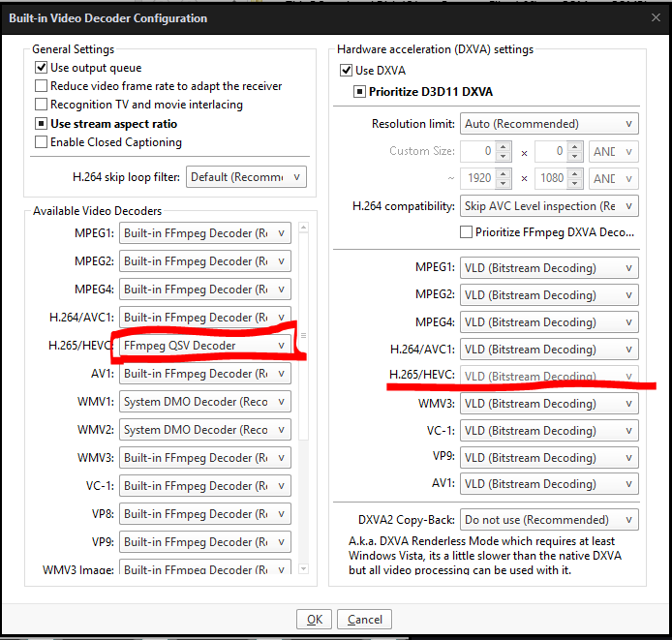Click the decoders list scrollbar thumb
Screen dimensions: 672x640
coord(303,335)
